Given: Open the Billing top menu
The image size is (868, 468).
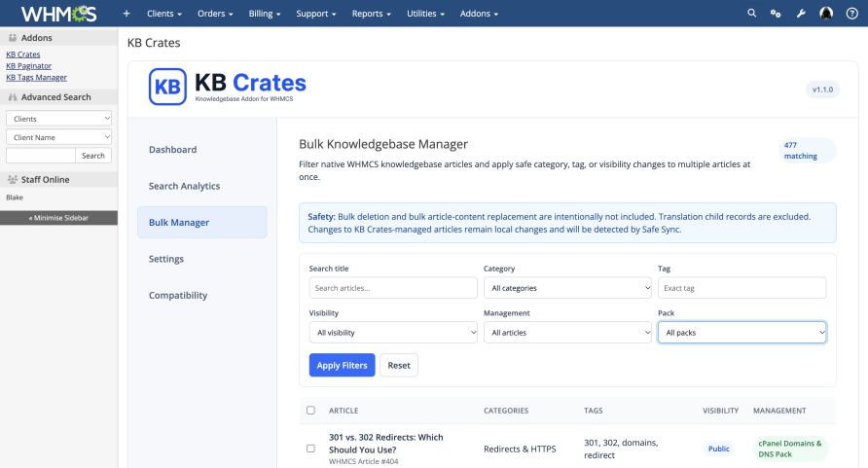Looking at the screenshot, I should coord(264,14).
